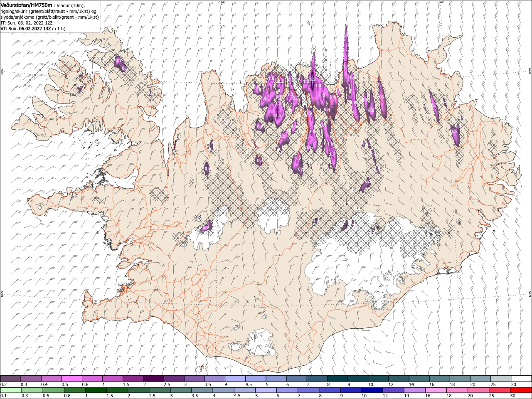Click the 2.4 snowfall value on the map
Screen dimensions: 532x399
(x=278, y=116)
